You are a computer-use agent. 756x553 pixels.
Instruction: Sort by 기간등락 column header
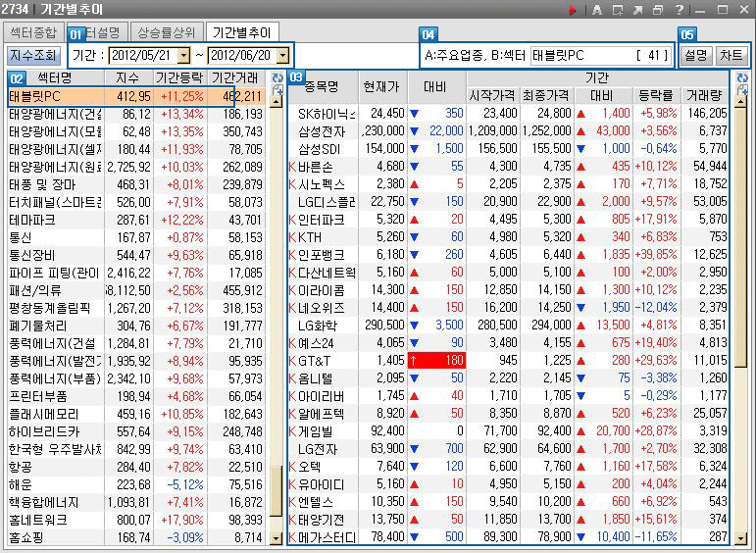pyautogui.click(x=180, y=78)
